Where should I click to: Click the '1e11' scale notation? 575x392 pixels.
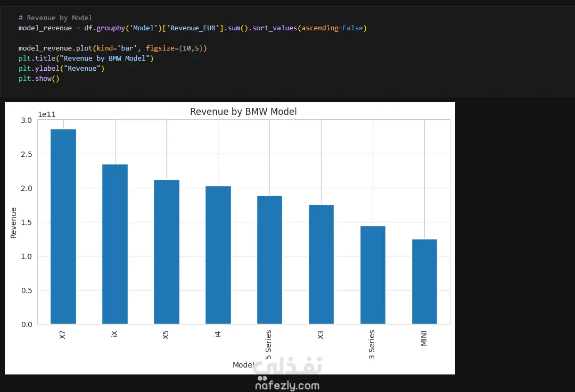(x=47, y=115)
